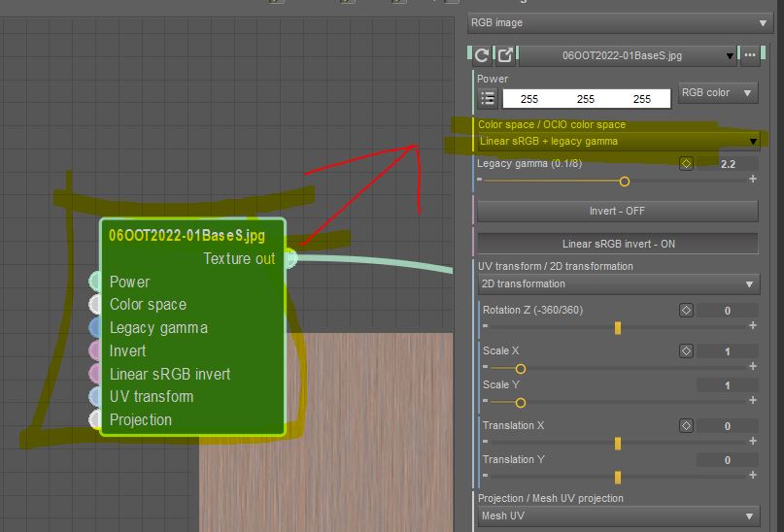Viewport: 784px width, 532px height.
Task: Open the texture in an external editor
Action: (505, 55)
